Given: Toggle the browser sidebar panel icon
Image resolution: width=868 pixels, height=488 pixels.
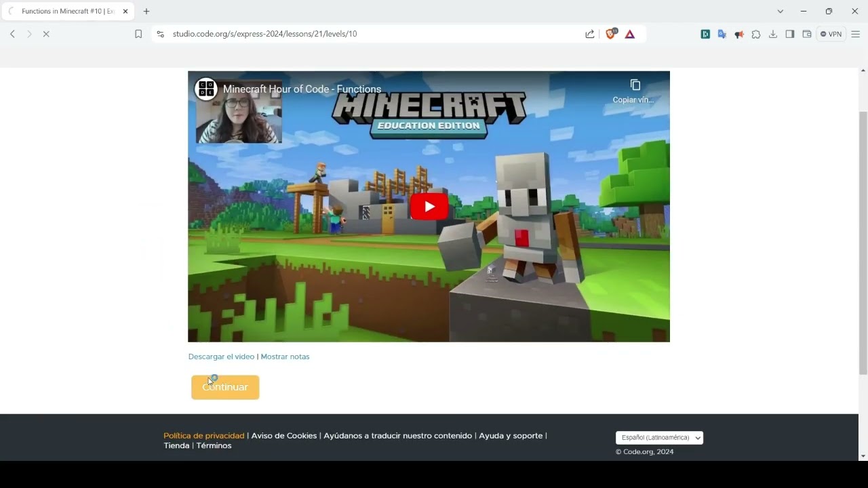Looking at the screenshot, I should click(790, 34).
